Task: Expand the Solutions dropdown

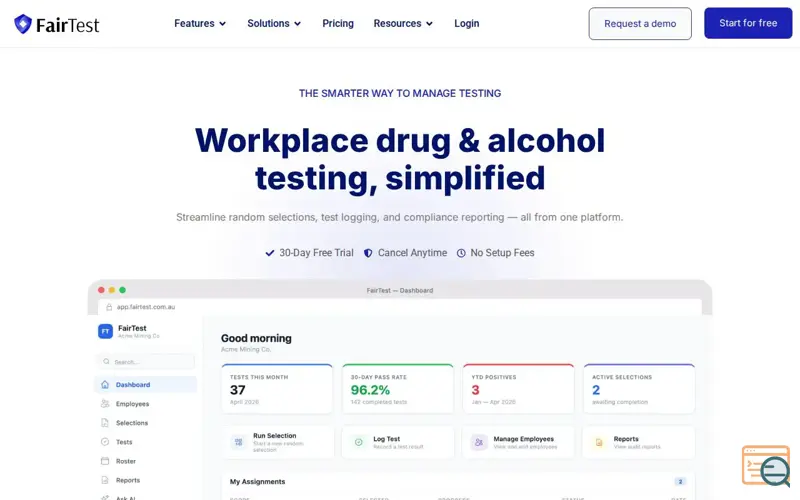Action: coord(274,23)
